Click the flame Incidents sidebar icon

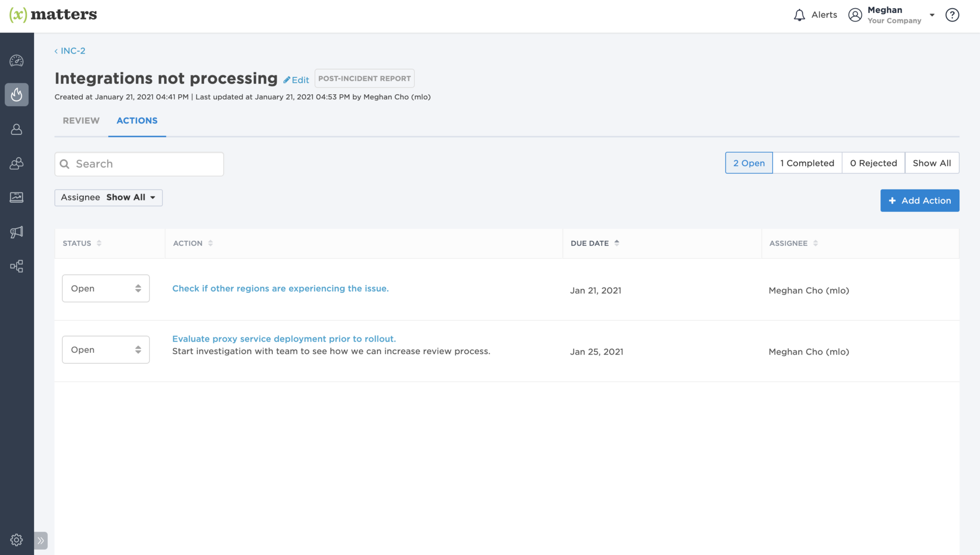[16, 95]
